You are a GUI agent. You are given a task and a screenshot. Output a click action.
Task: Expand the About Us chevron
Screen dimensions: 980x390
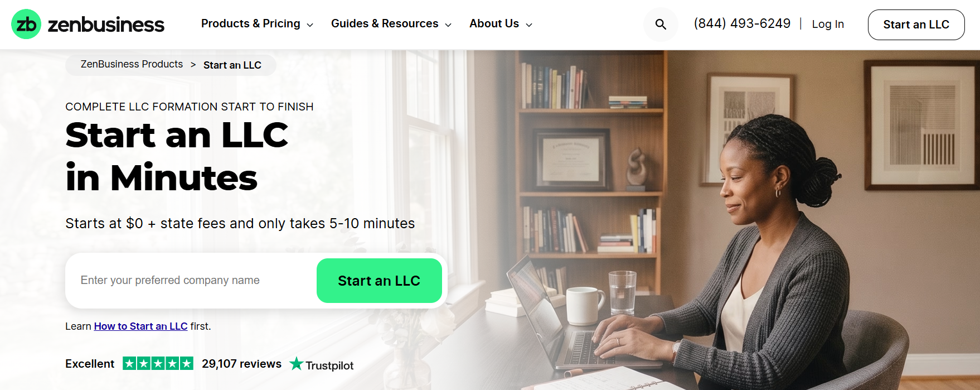529,25
